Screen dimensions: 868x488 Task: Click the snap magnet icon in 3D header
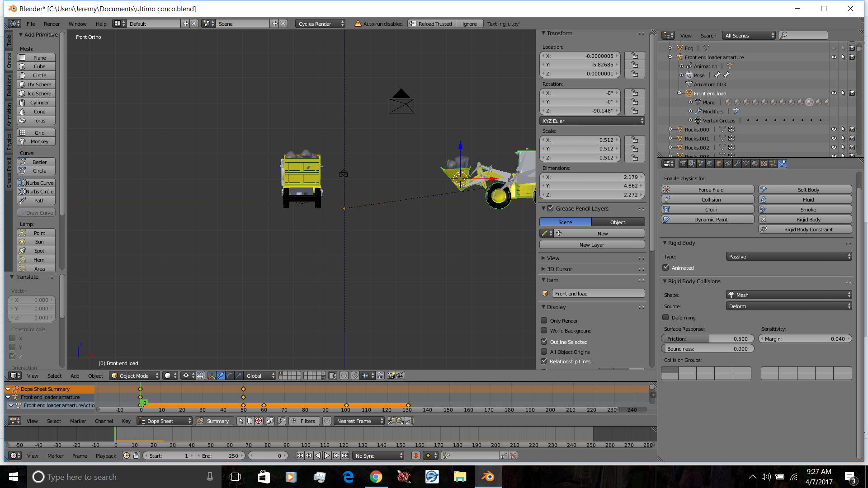click(x=355, y=375)
